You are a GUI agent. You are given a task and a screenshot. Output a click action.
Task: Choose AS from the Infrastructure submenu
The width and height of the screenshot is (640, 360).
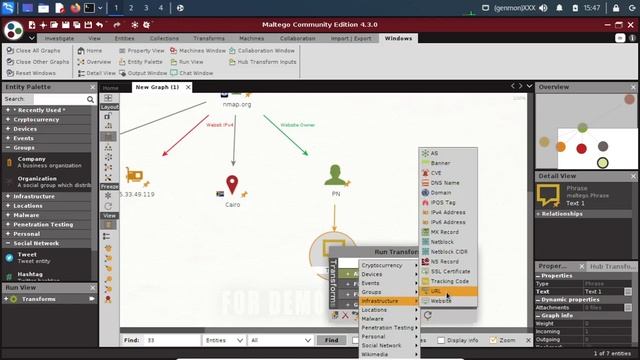tap(448, 153)
